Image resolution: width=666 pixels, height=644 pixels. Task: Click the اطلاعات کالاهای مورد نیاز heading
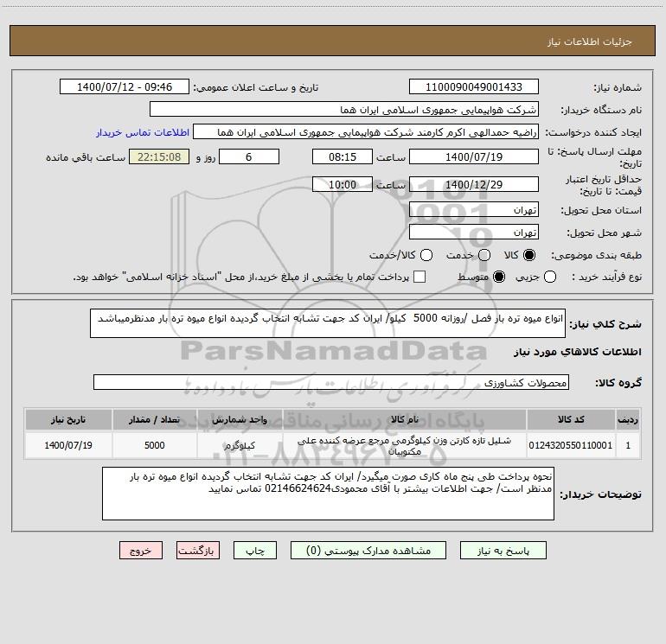coord(577,352)
